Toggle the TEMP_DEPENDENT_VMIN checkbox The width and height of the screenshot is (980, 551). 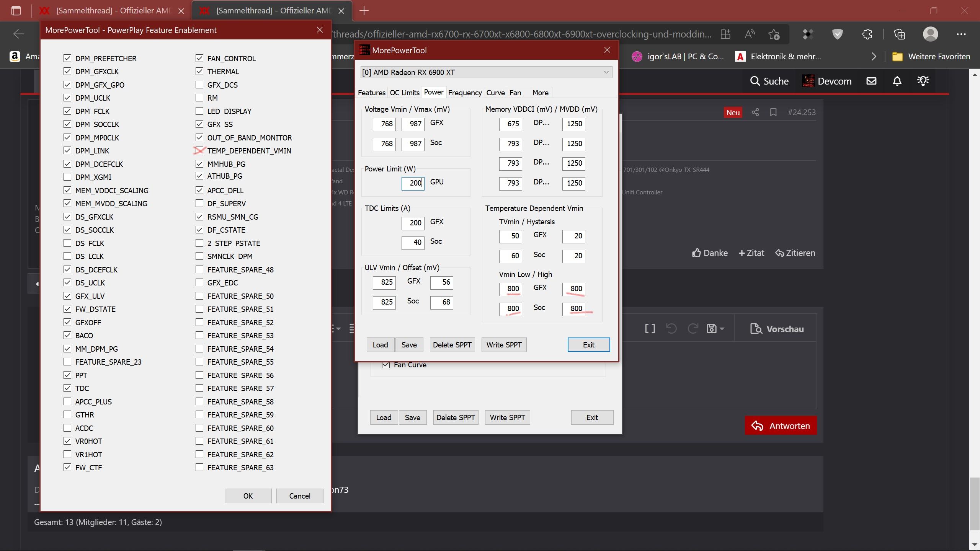click(199, 150)
